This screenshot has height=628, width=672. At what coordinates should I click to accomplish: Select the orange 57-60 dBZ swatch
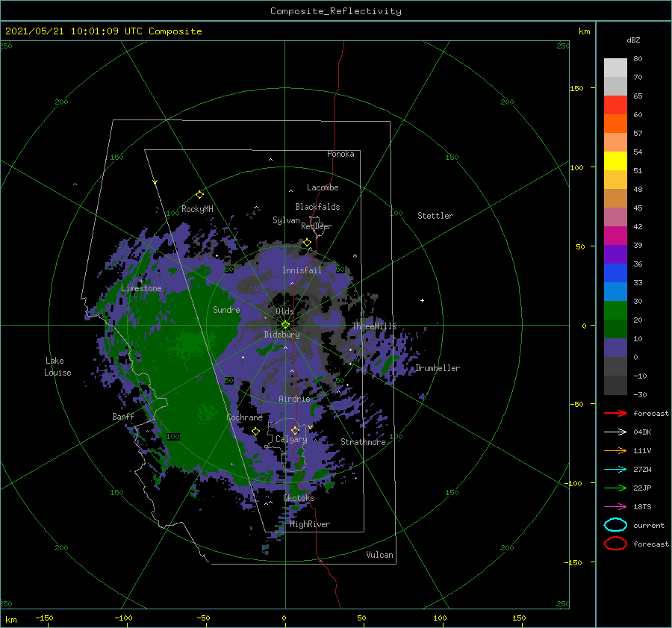tap(615, 123)
